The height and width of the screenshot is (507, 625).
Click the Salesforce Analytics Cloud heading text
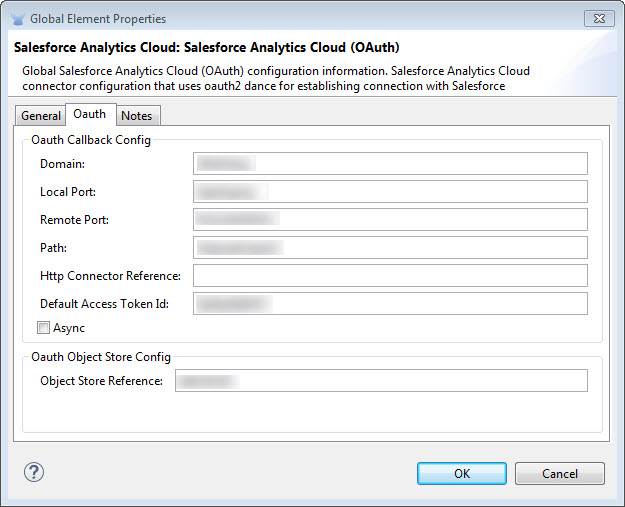click(206, 47)
